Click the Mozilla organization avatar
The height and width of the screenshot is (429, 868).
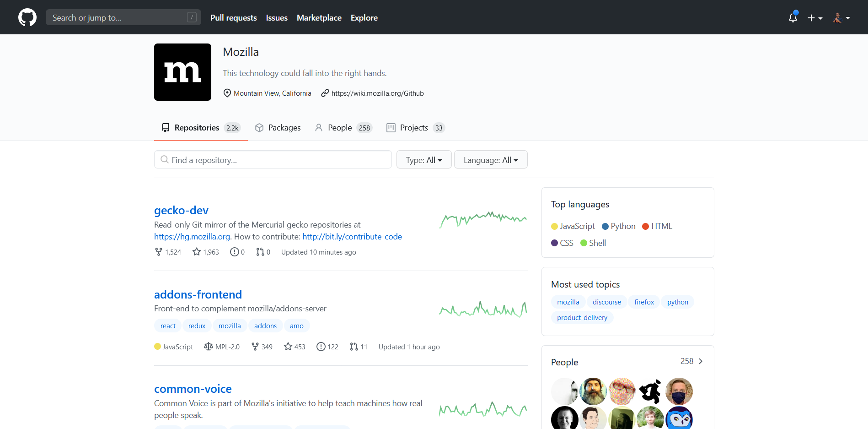[182, 72]
